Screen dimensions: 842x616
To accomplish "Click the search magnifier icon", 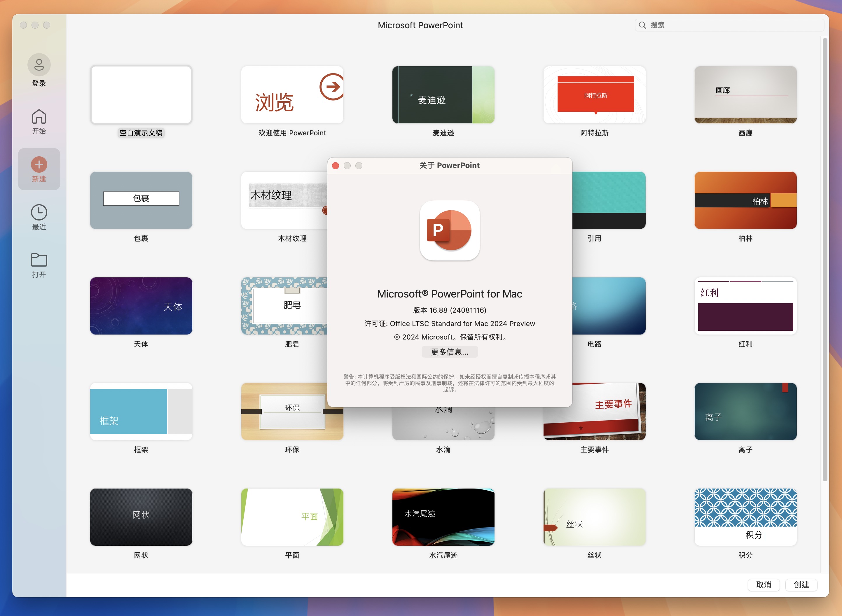I will (642, 25).
